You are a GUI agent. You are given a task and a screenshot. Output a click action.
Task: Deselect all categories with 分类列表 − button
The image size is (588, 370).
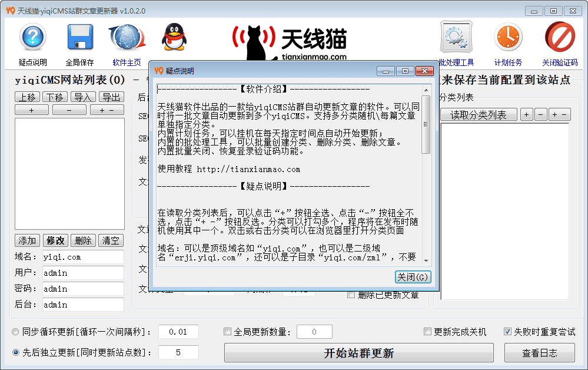click(541, 114)
